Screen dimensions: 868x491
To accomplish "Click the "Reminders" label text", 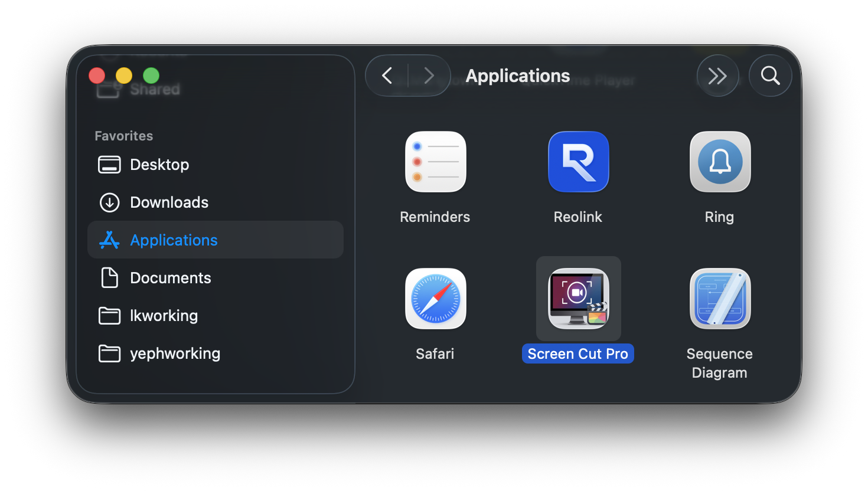I will [435, 217].
